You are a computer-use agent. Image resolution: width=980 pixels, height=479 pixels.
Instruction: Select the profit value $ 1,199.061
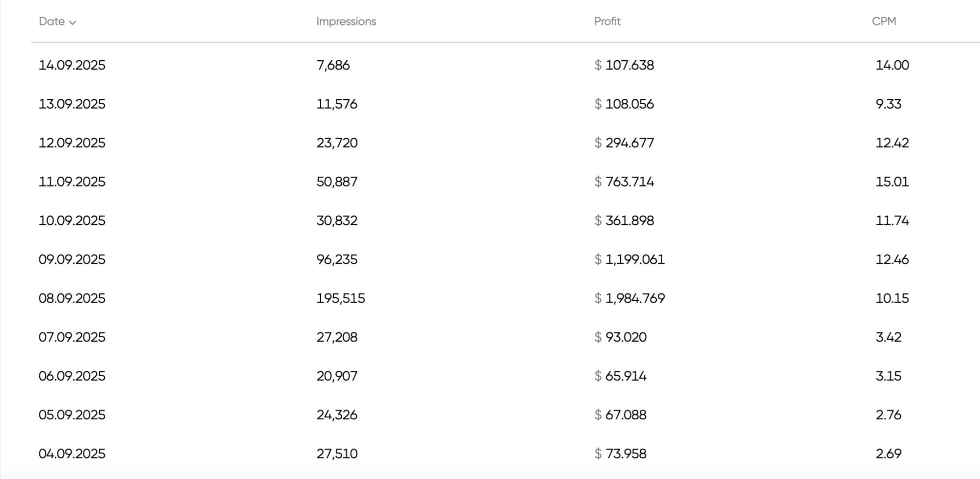tap(629, 260)
